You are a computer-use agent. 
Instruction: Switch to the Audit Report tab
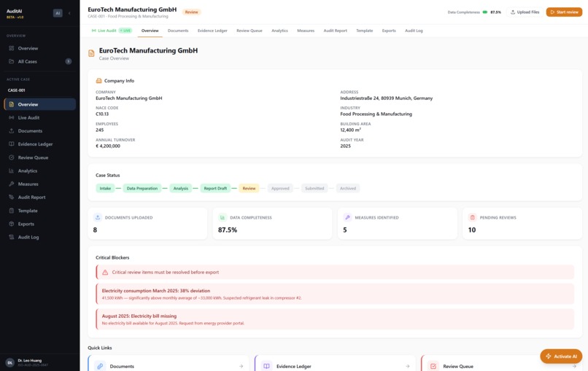[x=336, y=31]
